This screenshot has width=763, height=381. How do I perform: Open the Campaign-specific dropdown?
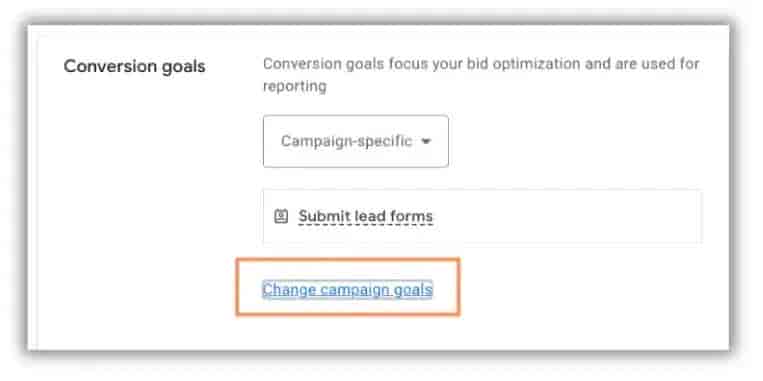356,142
